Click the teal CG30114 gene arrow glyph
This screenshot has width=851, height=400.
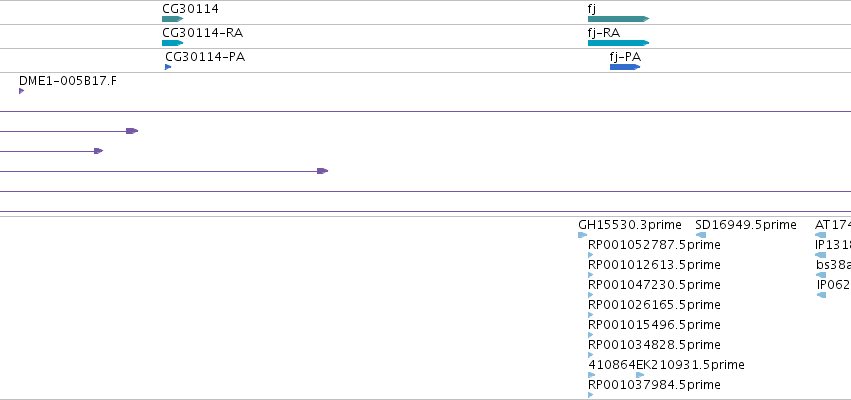click(x=173, y=19)
